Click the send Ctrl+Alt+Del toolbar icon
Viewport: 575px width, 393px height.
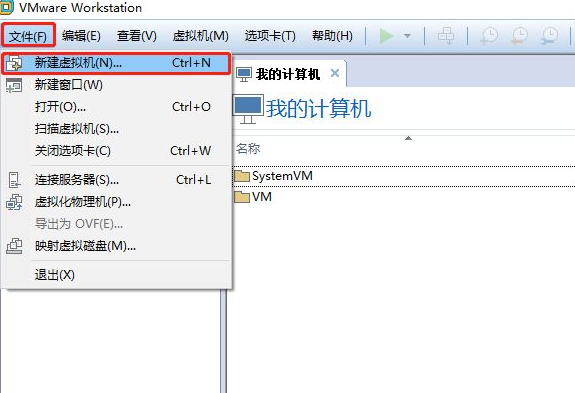[x=446, y=36]
